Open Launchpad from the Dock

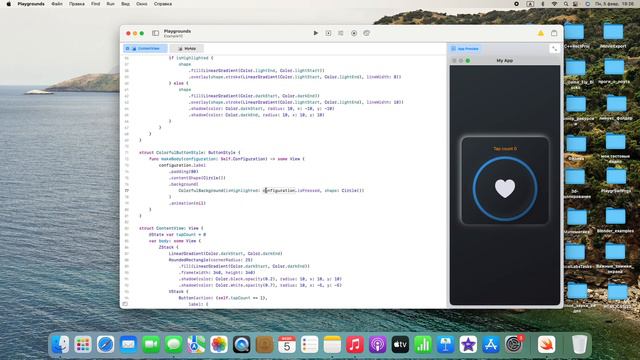83,344
